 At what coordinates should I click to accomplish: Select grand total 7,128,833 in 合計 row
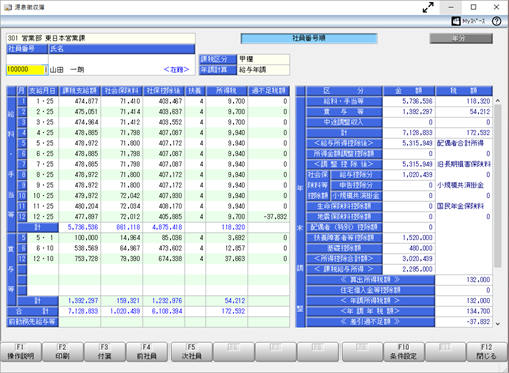pos(83,311)
